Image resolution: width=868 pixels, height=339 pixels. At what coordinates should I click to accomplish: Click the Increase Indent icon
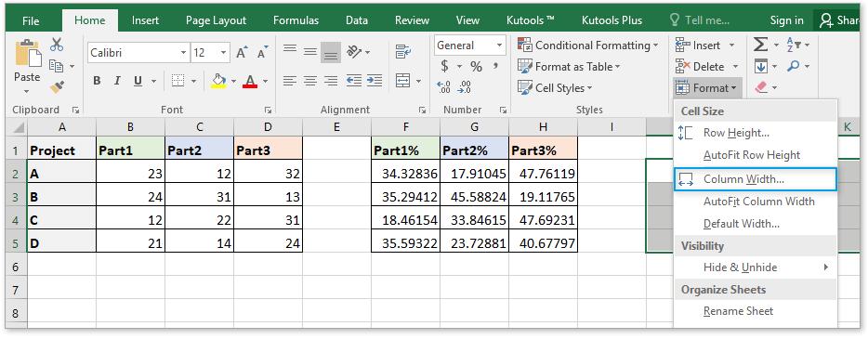tap(375, 82)
